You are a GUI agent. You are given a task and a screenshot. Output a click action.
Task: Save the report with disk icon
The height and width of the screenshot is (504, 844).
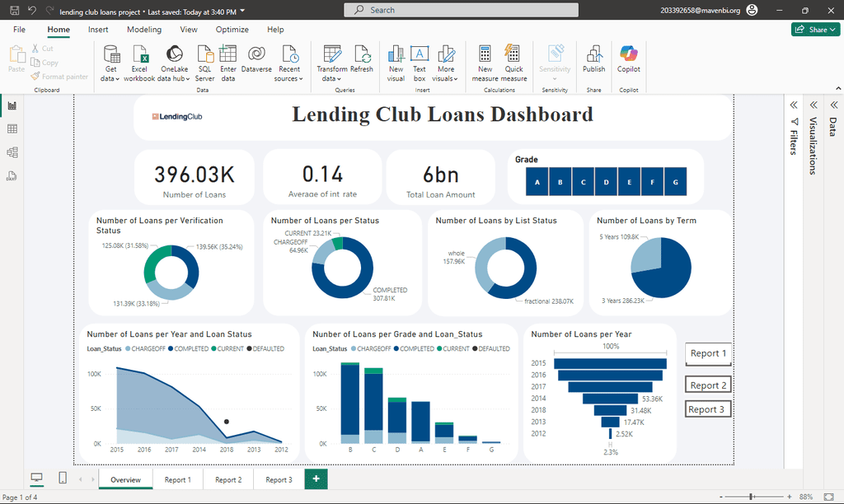(15, 10)
